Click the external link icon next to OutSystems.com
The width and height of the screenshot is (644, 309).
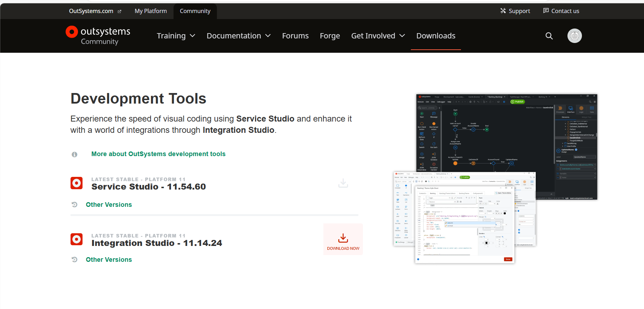coord(119,11)
